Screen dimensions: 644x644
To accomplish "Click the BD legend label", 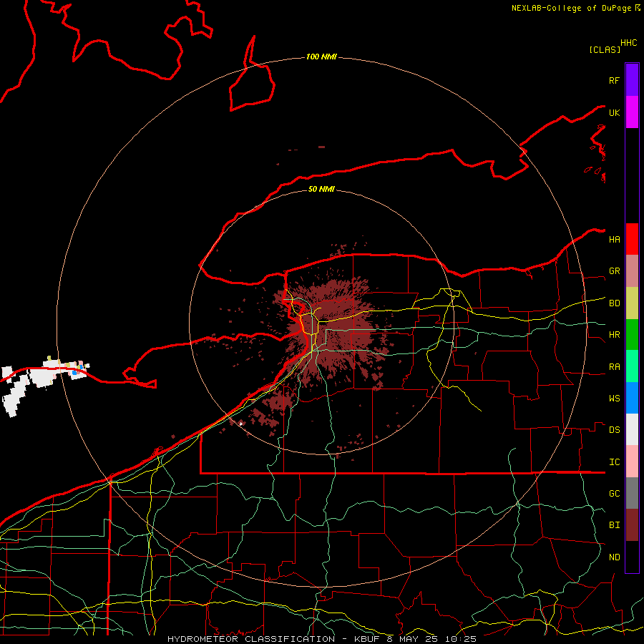I will point(614,303).
